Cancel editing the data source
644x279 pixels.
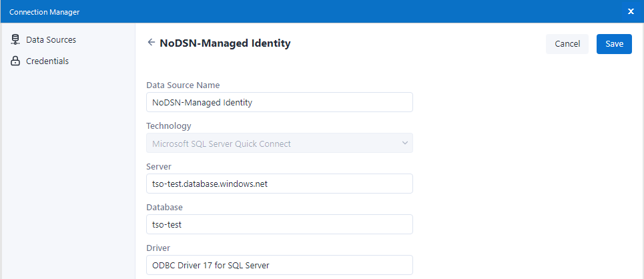coord(567,44)
